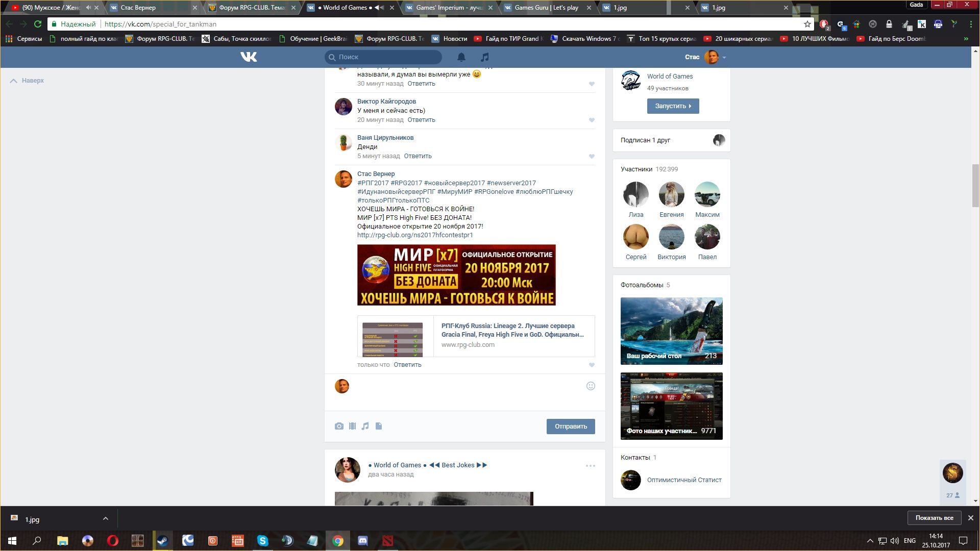Open the Ваш рабочий стол photo album
The height and width of the screenshot is (551, 980).
point(671,331)
